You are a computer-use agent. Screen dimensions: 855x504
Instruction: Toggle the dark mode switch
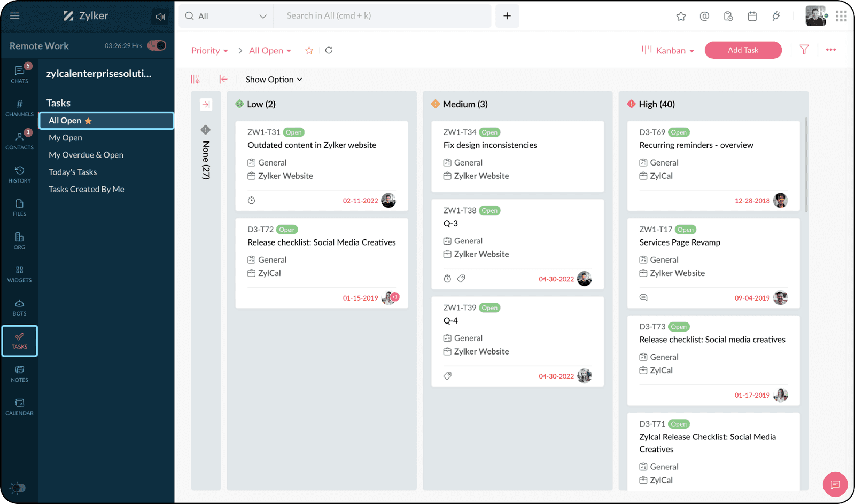(x=18, y=487)
